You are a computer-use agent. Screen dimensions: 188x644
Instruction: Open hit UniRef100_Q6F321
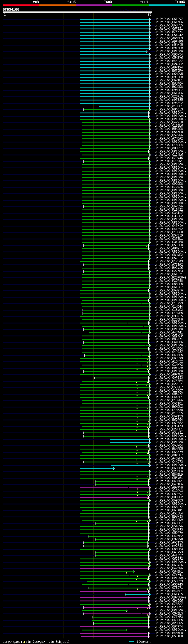click(169, 29)
